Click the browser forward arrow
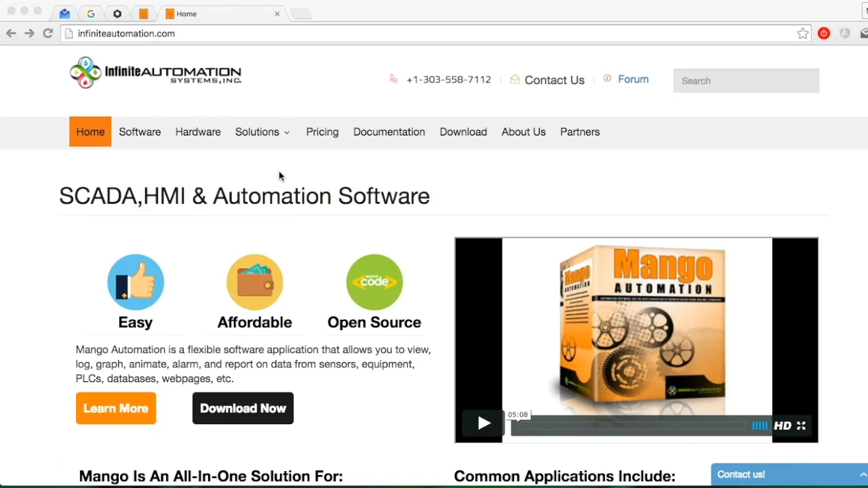Image resolution: width=868 pixels, height=488 pixels. click(x=29, y=33)
